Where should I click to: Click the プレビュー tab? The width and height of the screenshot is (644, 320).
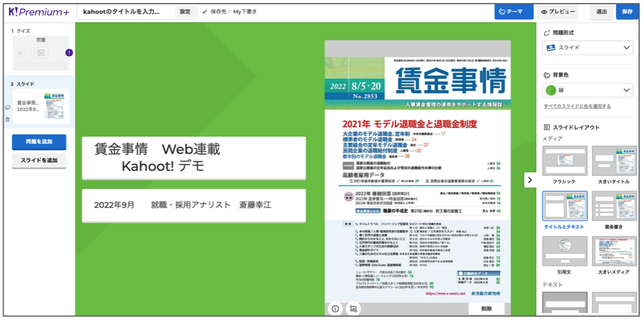tap(558, 11)
